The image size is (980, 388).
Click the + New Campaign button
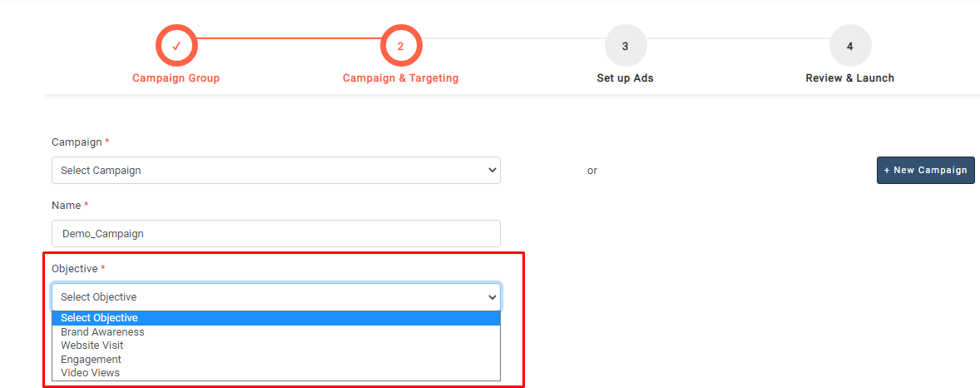click(x=925, y=170)
